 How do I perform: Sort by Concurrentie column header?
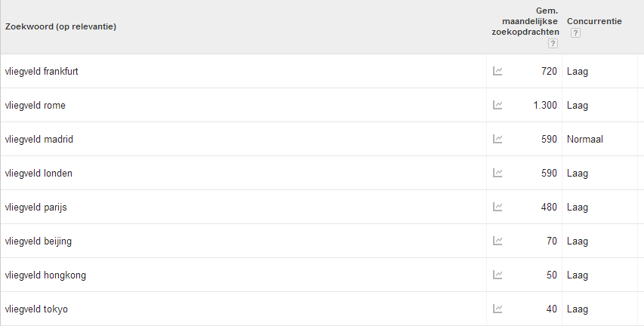(x=594, y=21)
